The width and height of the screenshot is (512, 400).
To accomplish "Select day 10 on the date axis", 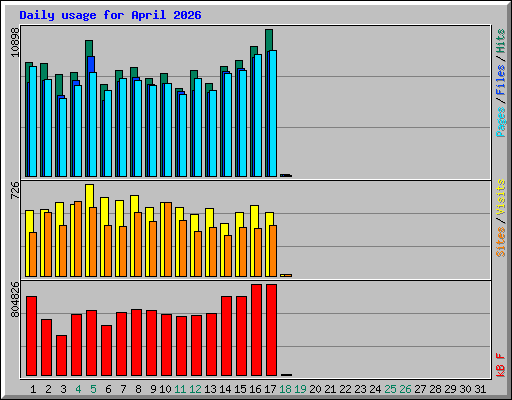I will (165, 389).
